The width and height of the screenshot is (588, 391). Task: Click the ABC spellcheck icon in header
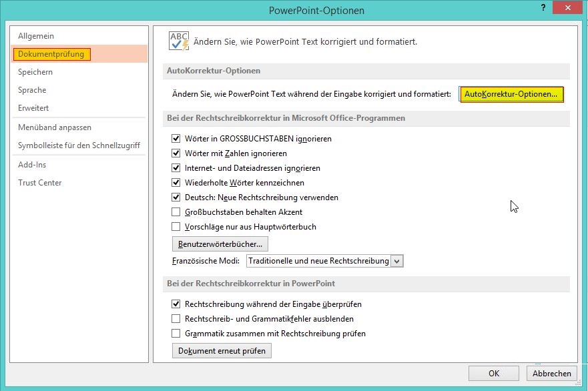179,41
